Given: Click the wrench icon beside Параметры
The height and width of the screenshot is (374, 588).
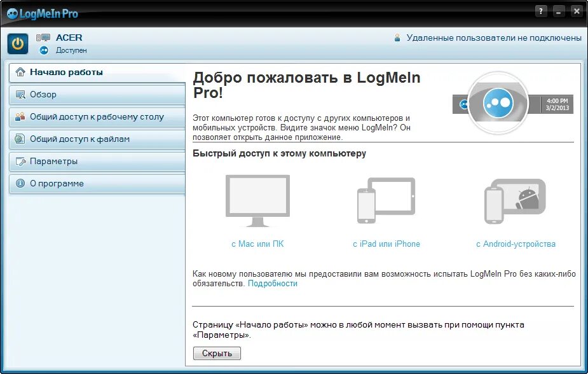Looking at the screenshot, I should pos(20,162).
